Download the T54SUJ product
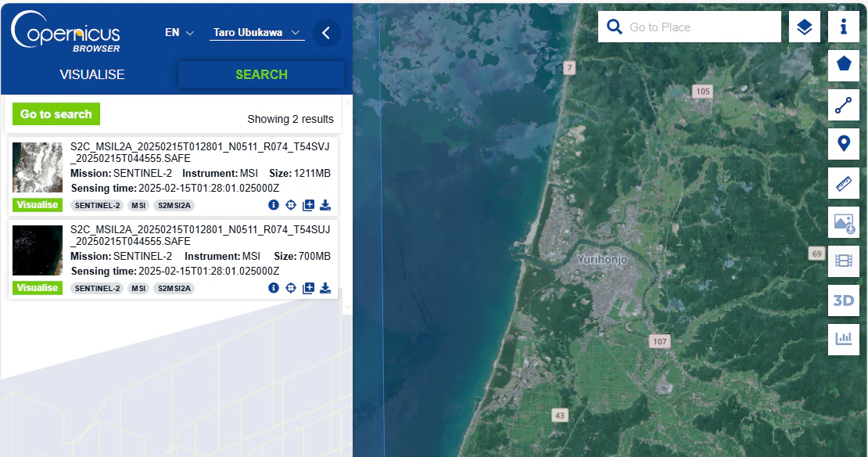The image size is (868, 457). 325,288
